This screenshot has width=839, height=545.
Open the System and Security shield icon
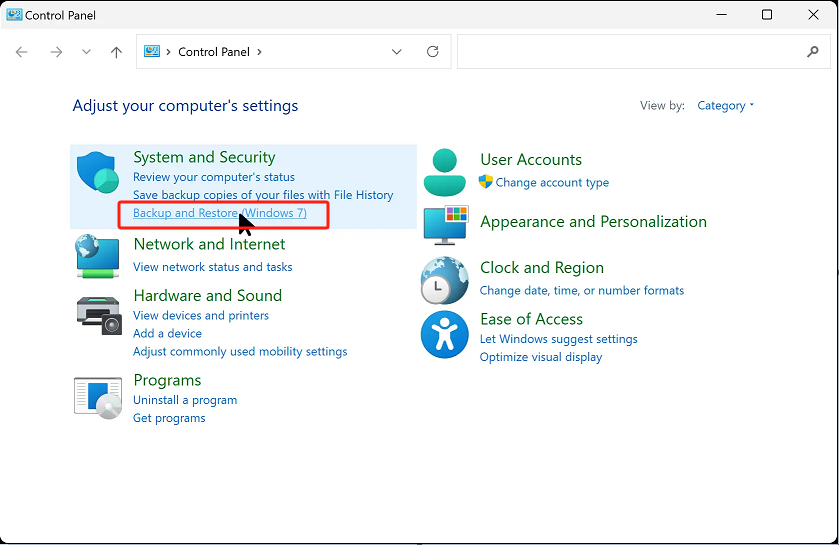(97, 172)
